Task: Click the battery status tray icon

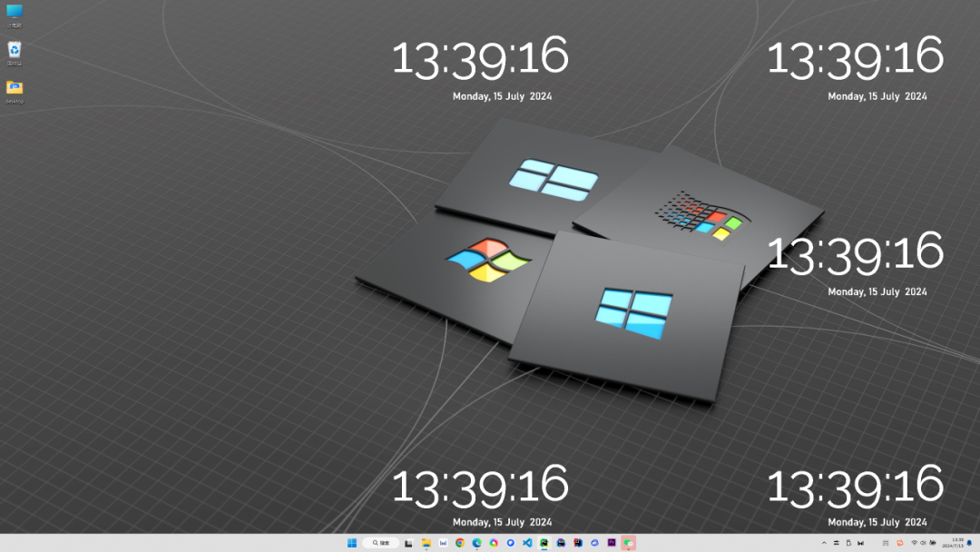Action: click(933, 543)
